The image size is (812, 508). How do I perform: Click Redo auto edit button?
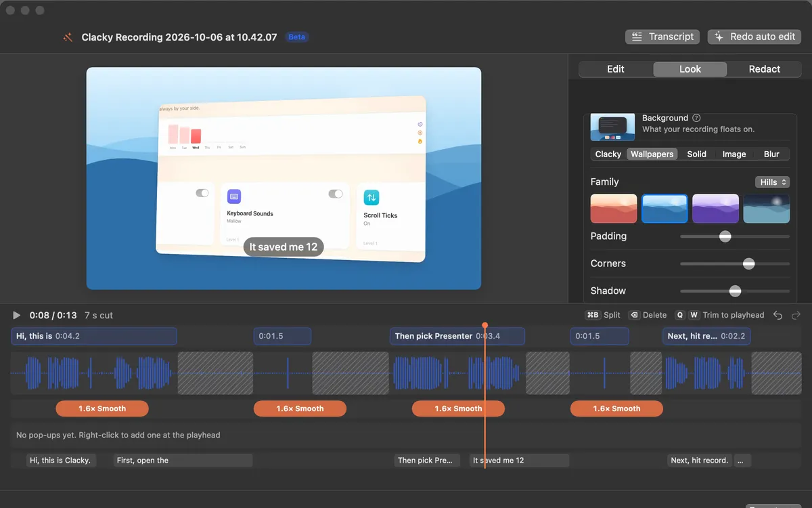[754, 37]
